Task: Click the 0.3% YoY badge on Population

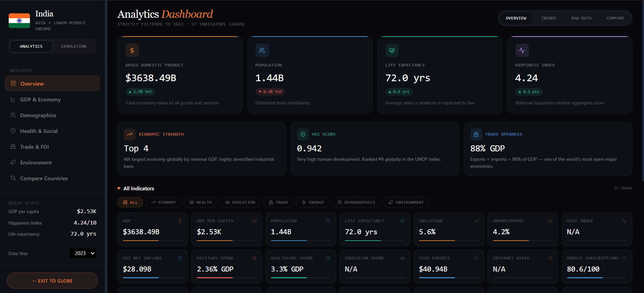Action: [x=270, y=92]
